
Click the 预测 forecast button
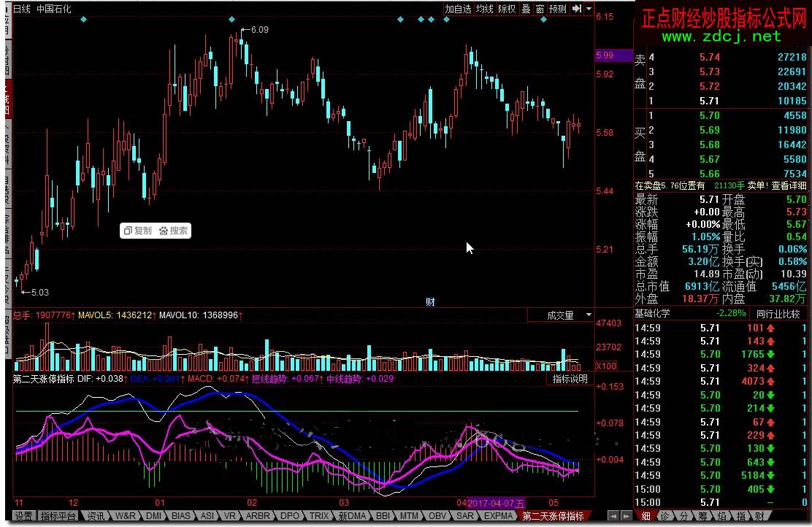click(558, 9)
